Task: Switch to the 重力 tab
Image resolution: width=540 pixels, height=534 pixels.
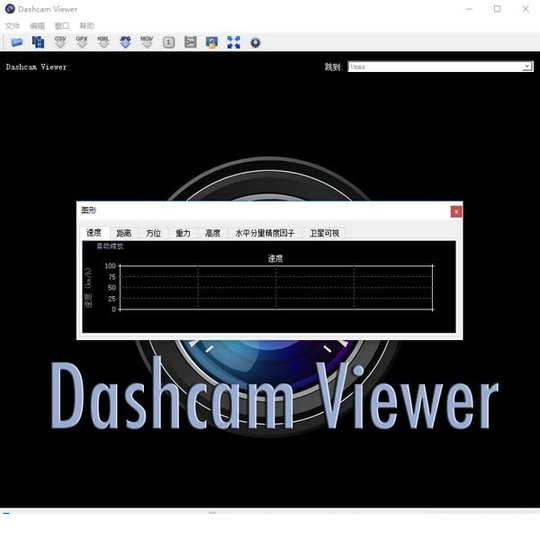Action: coord(183,233)
